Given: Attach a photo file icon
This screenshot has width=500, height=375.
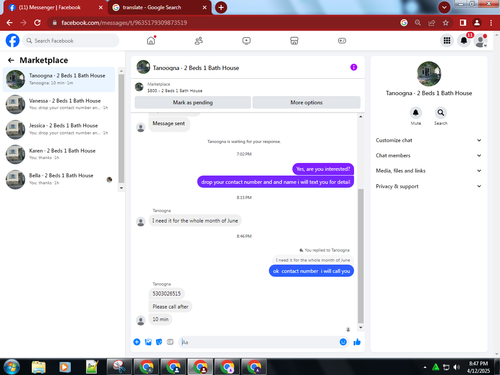Looking at the screenshot, I should coord(148,342).
